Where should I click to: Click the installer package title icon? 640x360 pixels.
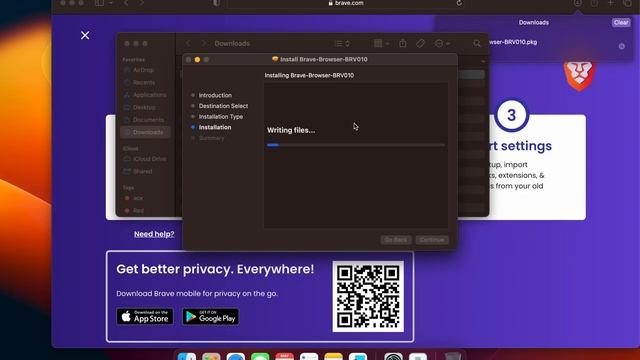pos(275,59)
